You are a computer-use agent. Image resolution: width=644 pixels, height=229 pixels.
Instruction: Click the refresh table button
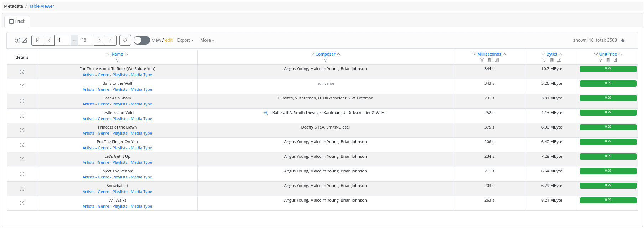pyautogui.click(x=125, y=40)
